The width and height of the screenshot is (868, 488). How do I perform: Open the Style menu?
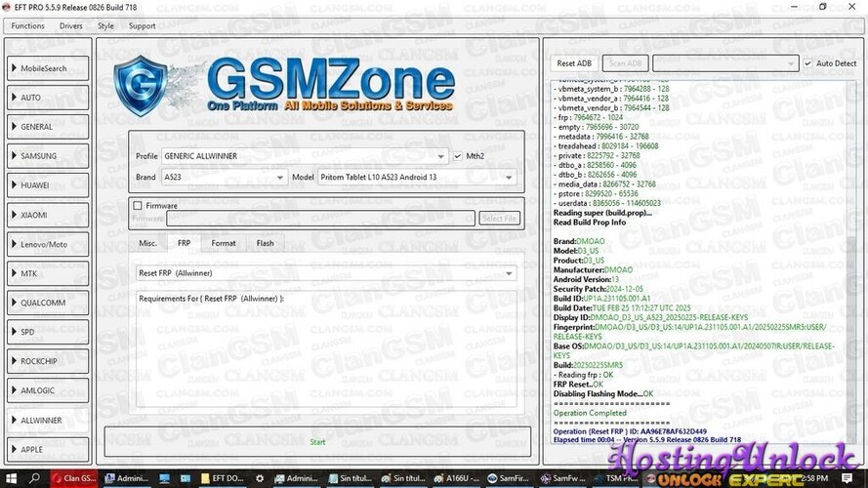click(105, 26)
